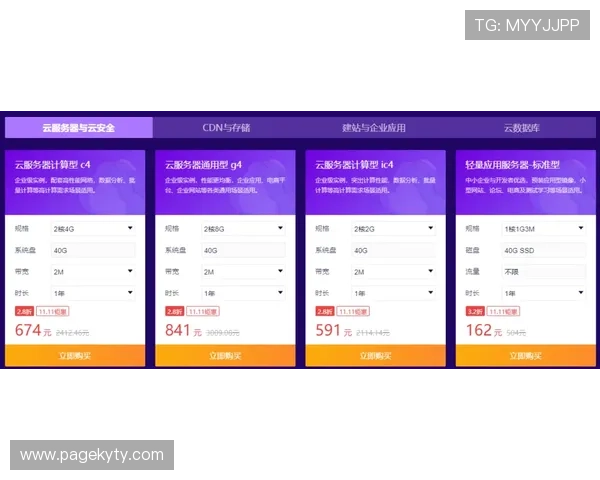Screen dimensions: 600x480
Task: Go to the 云数据库 tab
Action: click(522, 127)
